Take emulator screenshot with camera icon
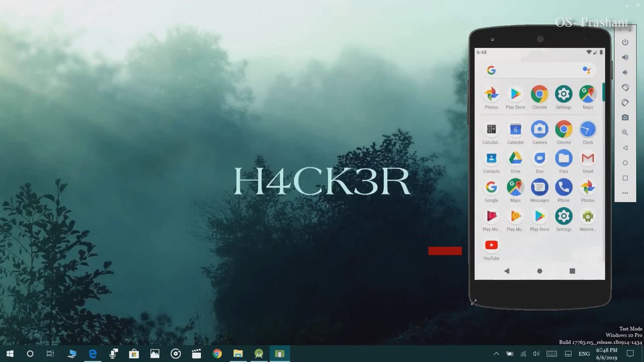 coord(625,118)
